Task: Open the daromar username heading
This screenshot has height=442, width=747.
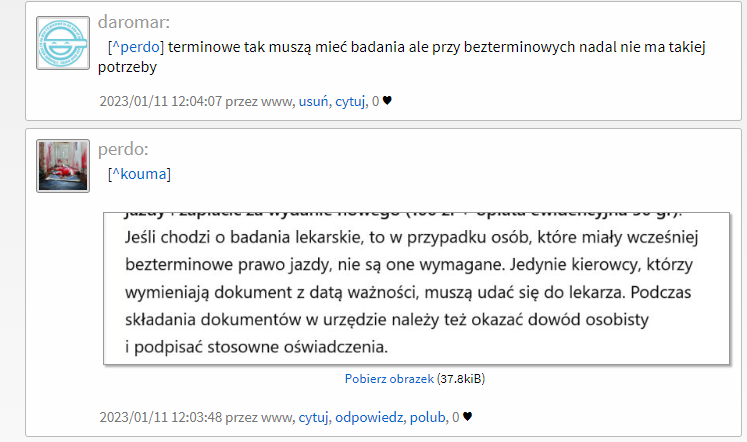Action: click(x=133, y=22)
